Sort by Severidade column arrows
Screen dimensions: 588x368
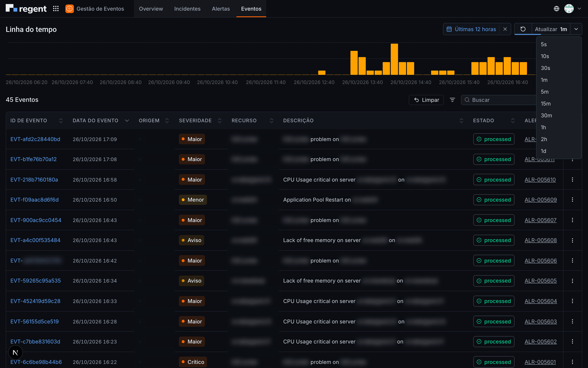[x=220, y=121]
